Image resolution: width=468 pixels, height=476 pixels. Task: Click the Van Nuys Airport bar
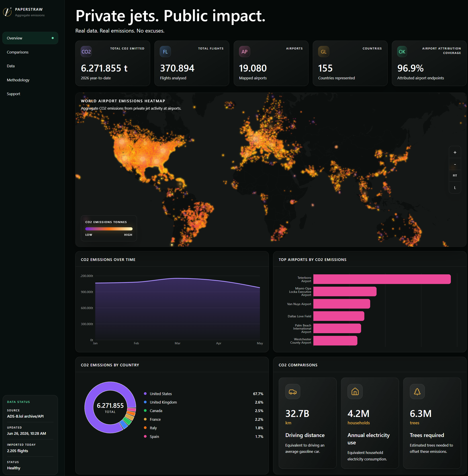[x=342, y=304]
